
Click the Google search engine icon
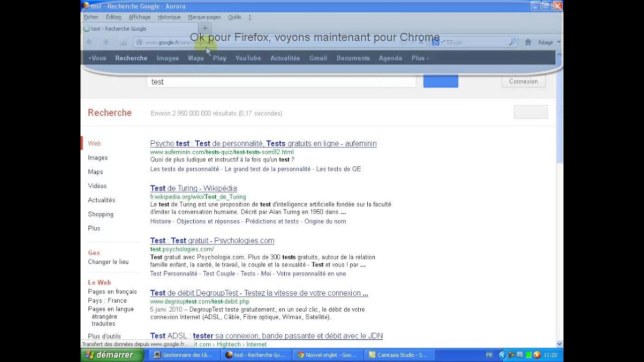click(436, 42)
